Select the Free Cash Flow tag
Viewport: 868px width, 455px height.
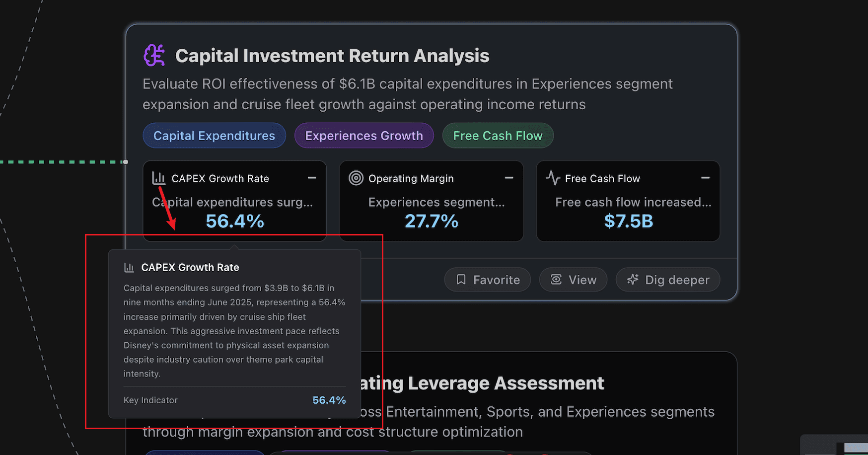[x=498, y=136]
